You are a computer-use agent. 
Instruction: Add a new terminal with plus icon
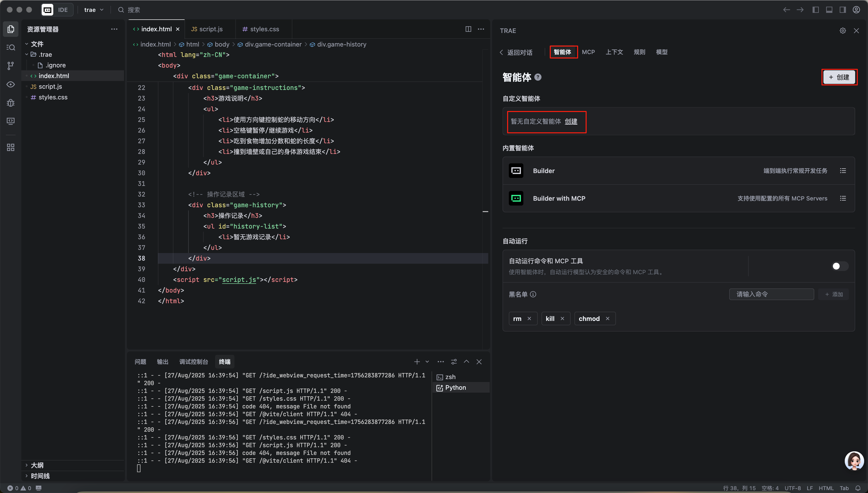(x=417, y=362)
